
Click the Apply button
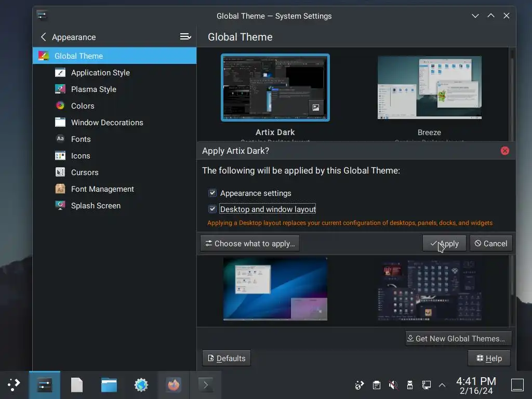click(x=444, y=244)
